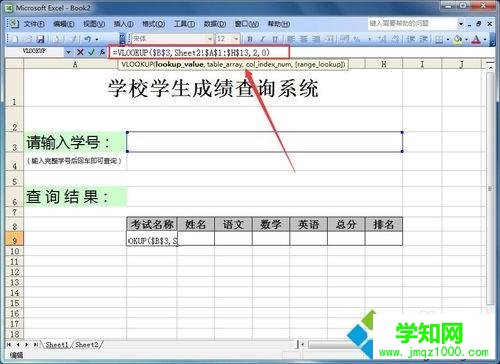Confirm formula with the green checkmark
Screen dimensions: 500x364
coord(91,52)
